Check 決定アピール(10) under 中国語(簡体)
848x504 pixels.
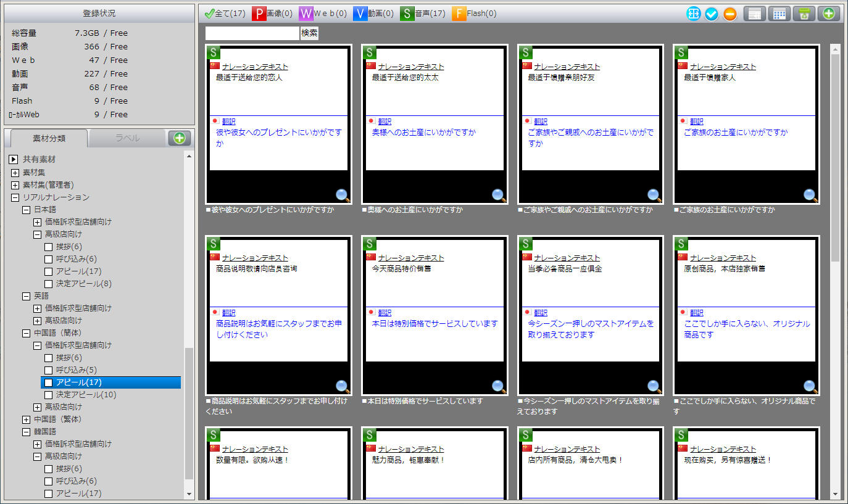tap(49, 395)
